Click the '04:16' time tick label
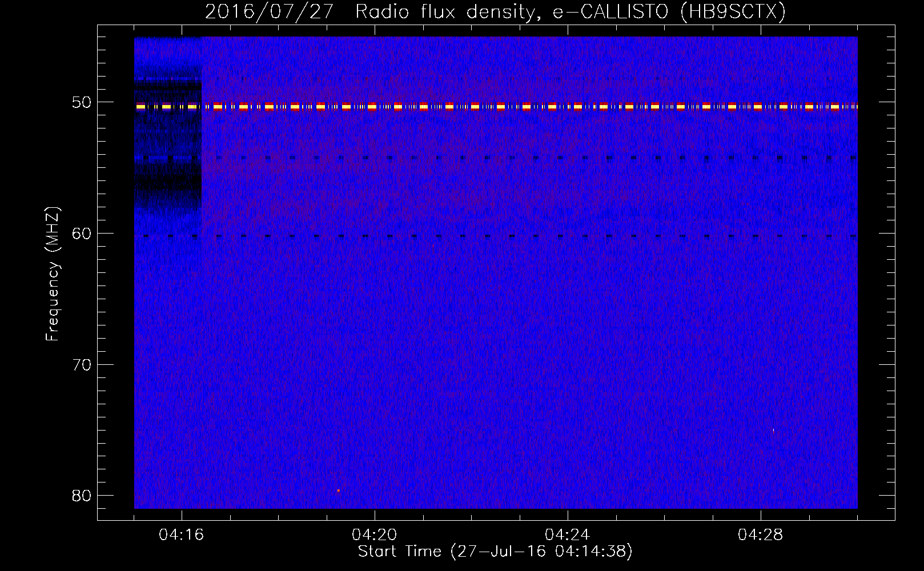The width and height of the screenshot is (924, 571). (182, 535)
